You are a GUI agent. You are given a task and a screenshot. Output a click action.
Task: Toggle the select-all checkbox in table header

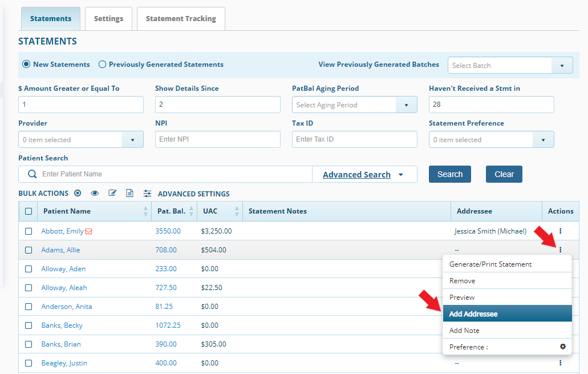[x=29, y=211]
